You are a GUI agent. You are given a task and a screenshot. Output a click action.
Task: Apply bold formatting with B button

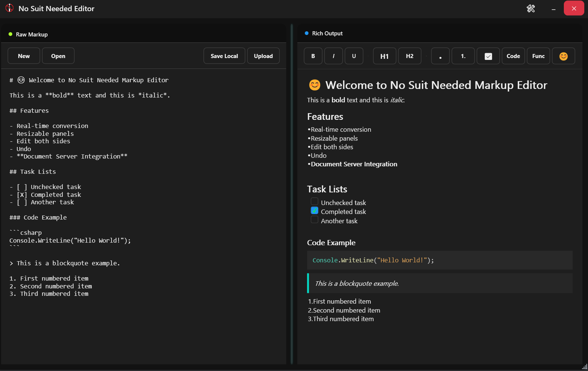click(313, 56)
